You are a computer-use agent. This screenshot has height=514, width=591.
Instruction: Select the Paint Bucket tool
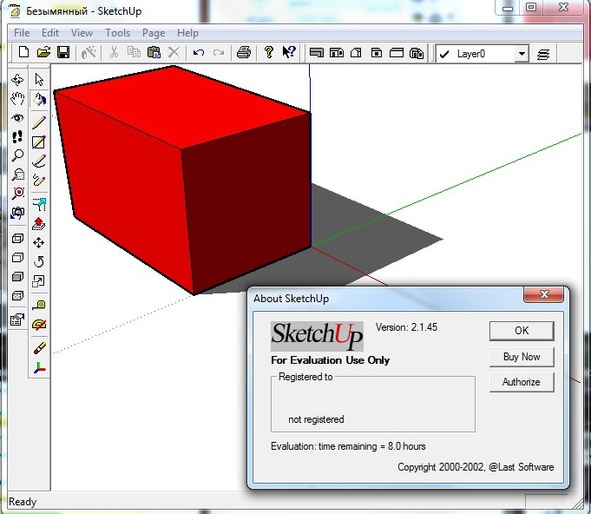[39, 100]
